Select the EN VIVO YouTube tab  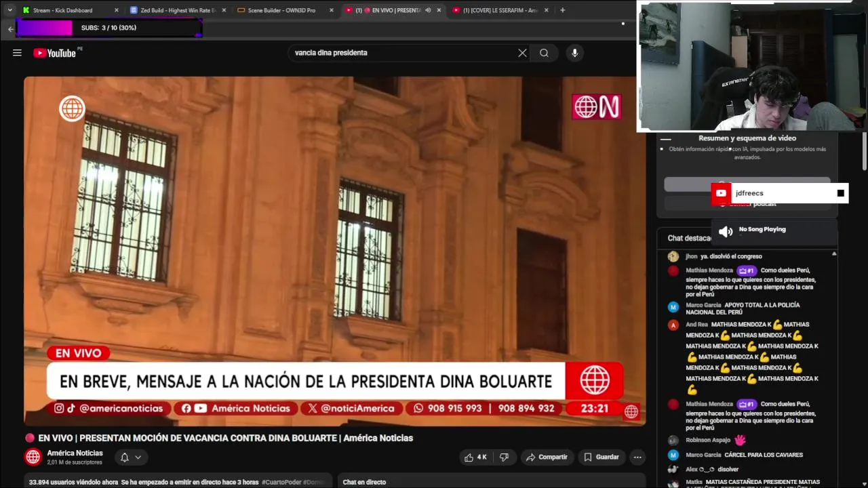pos(387,10)
